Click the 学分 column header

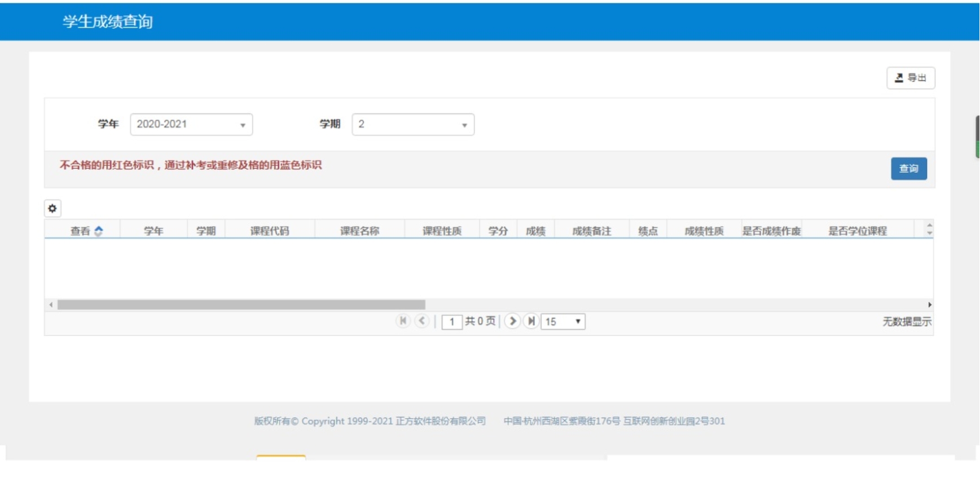click(x=498, y=231)
